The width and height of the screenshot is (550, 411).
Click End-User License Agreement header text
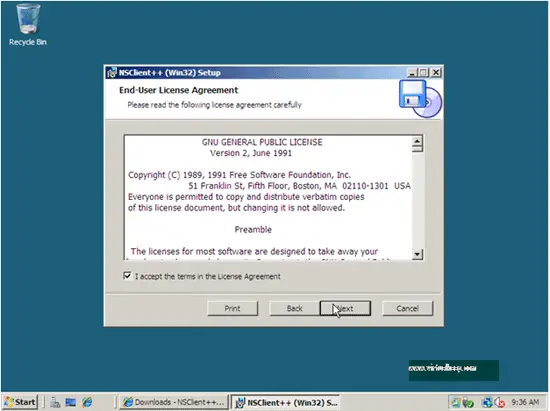click(179, 90)
